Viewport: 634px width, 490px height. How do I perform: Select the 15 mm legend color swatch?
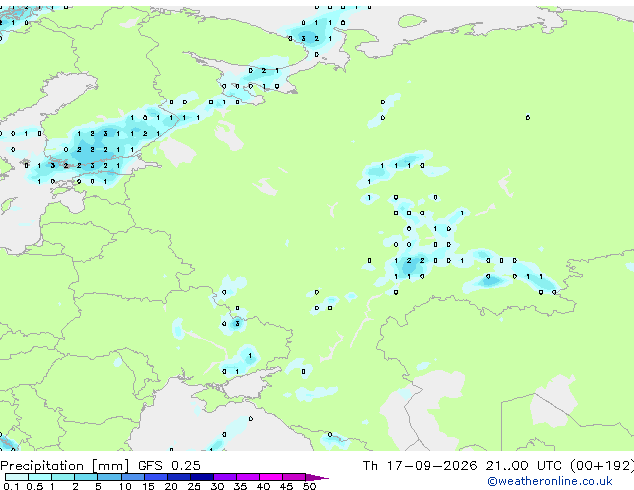click(x=155, y=477)
